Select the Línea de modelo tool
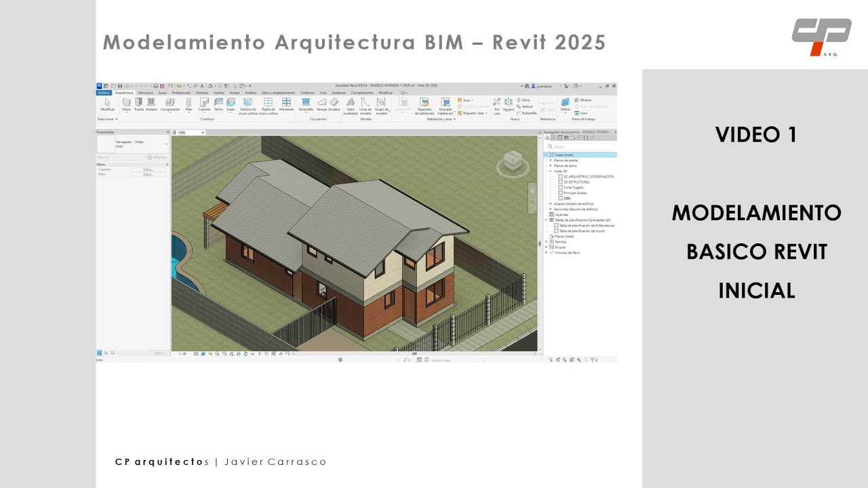The width and height of the screenshot is (868, 488). coord(366,106)
